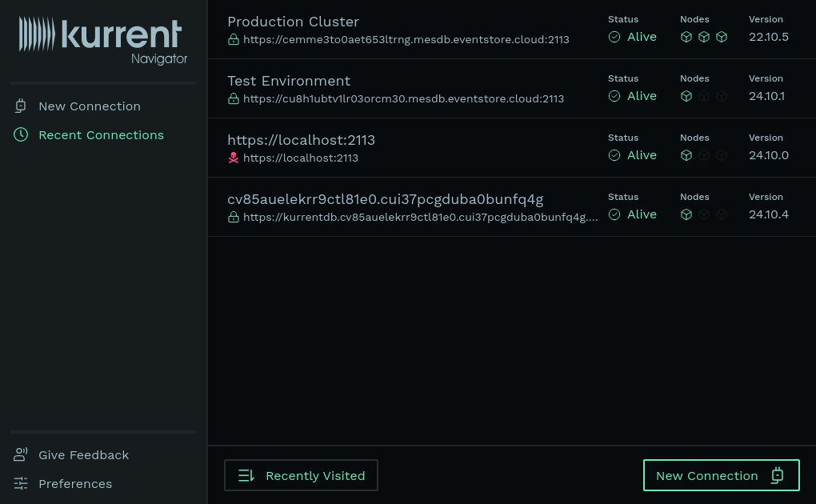The image size is (816, 504).
Task: Click the New Connection button at bottom right
Action: pyautogui.click(x=722, y=475)
